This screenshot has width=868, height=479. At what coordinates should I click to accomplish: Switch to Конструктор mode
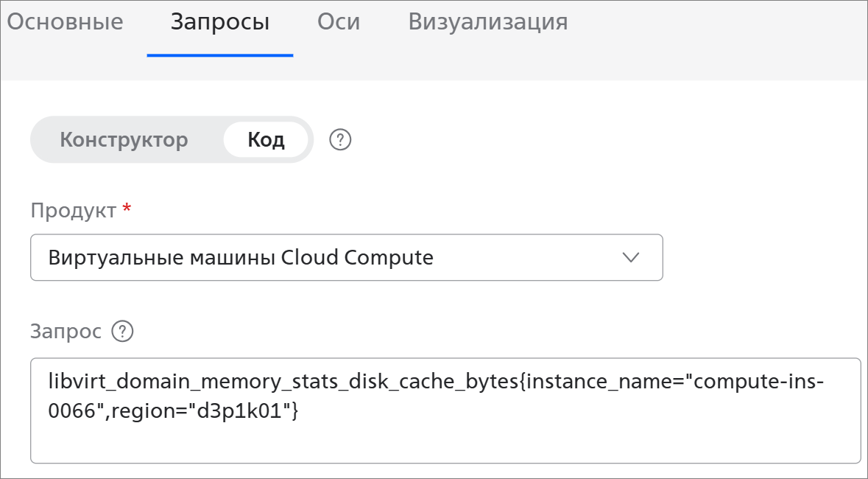(x=124, y=140)
